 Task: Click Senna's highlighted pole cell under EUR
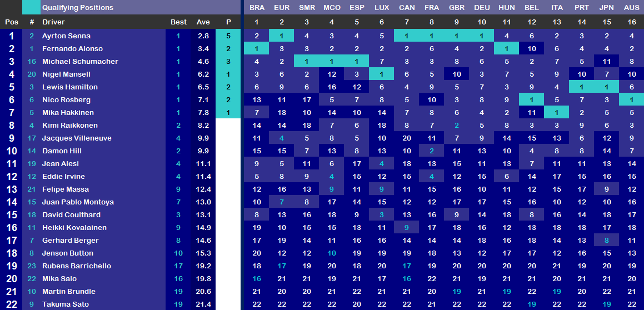click(x=281, y=36)
